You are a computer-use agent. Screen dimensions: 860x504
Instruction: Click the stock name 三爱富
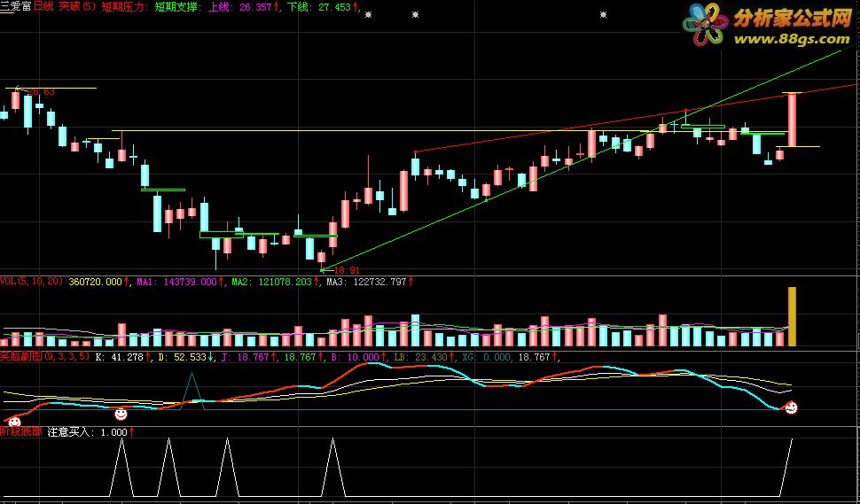15,6
